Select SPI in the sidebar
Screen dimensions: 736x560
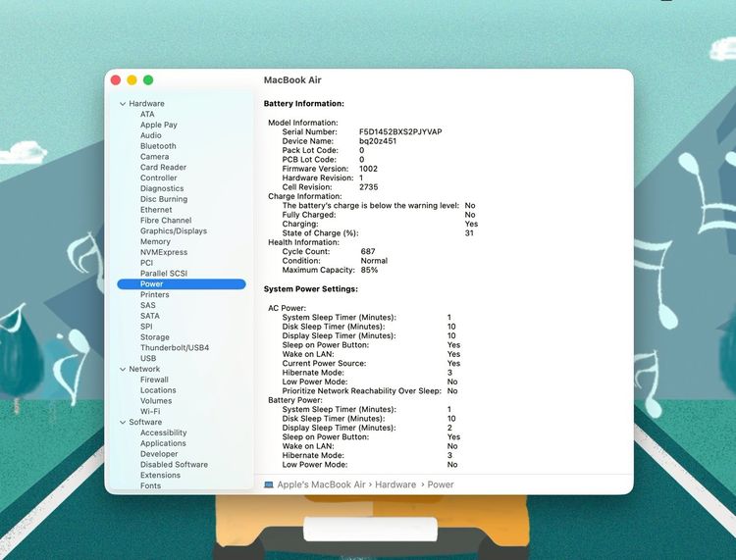tap(146, 327)
